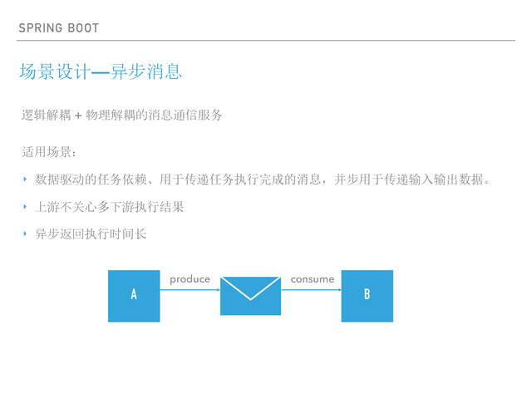Click the triangle bullet before 异步返回执行时间长
The image size is (532, 399).
pyautogui.click(x=25, y=234)
